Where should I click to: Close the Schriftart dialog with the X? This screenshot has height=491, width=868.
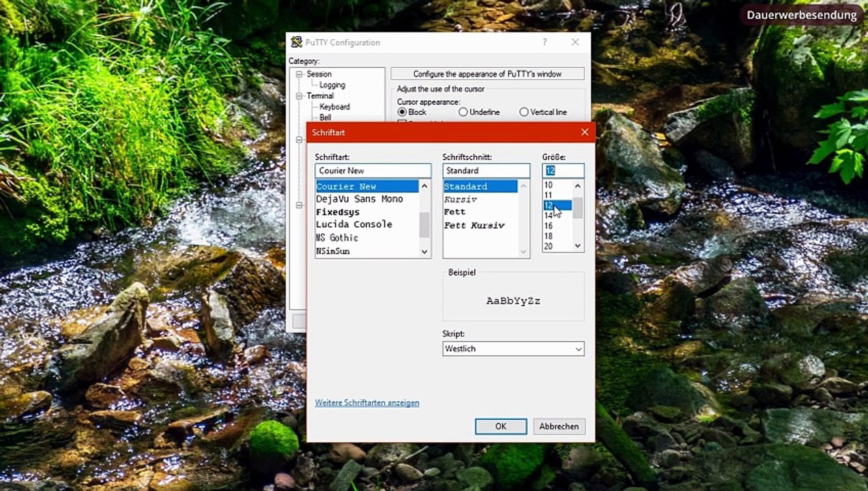coord(584,132)
